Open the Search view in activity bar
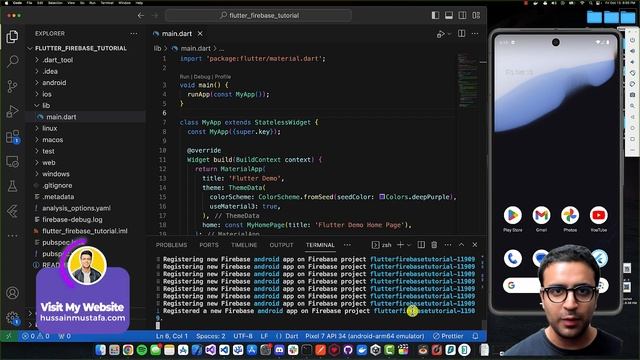Viewport: 640px width, 360px height. point(12,61)
